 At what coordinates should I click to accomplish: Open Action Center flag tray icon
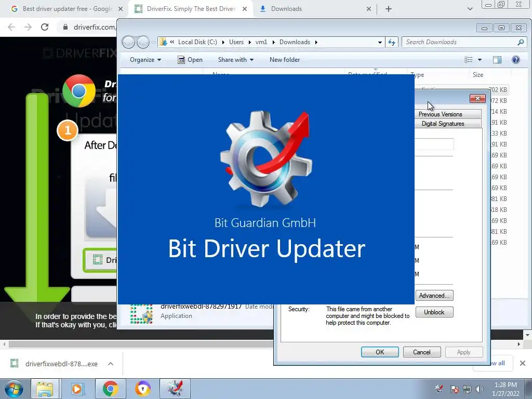tap(454, 389)
